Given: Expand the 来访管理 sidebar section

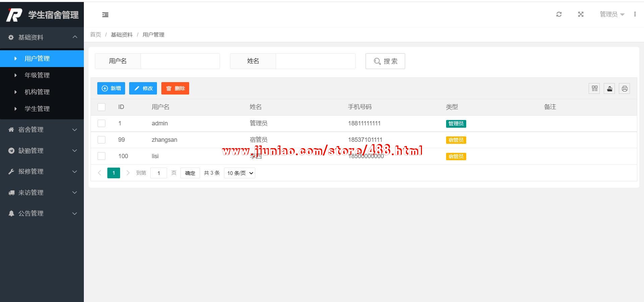Looking at the screenshot, I should [x=42, y=192].
